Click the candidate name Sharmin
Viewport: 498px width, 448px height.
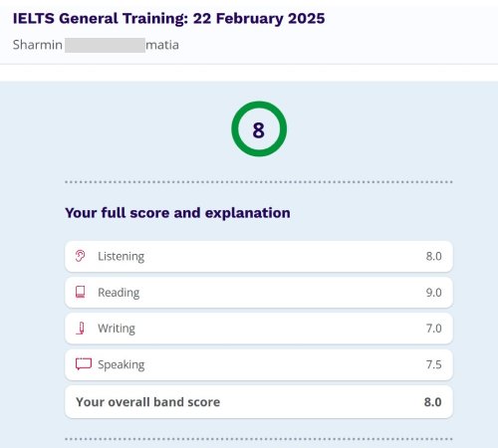(38, 45)
